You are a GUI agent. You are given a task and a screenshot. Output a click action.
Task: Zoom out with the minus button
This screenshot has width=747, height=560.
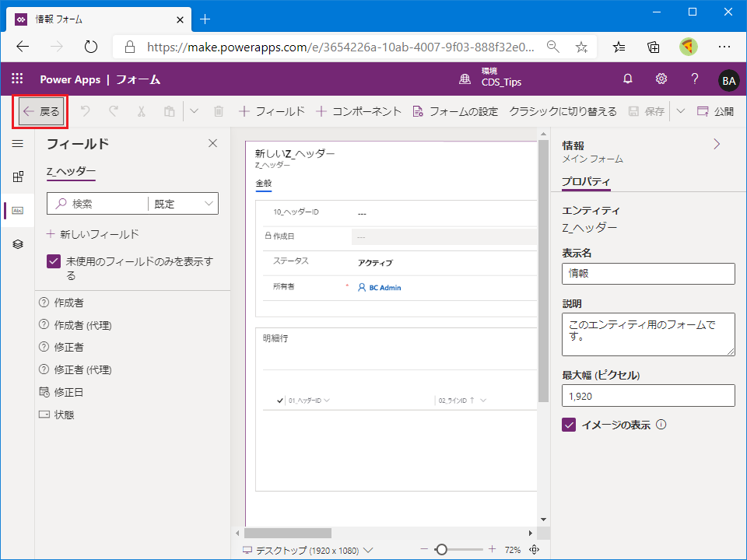point(424,550)
